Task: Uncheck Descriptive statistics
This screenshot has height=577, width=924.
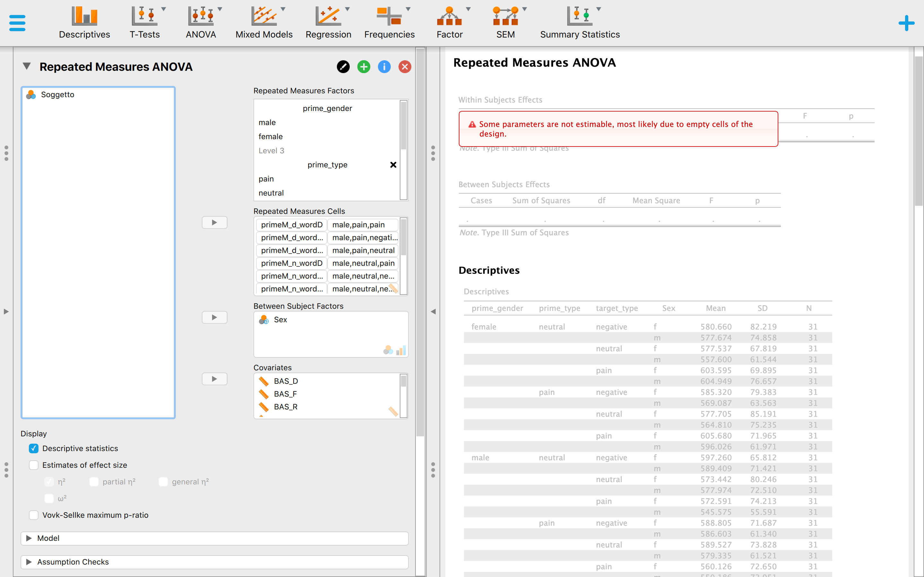Action: click(33, 448)
